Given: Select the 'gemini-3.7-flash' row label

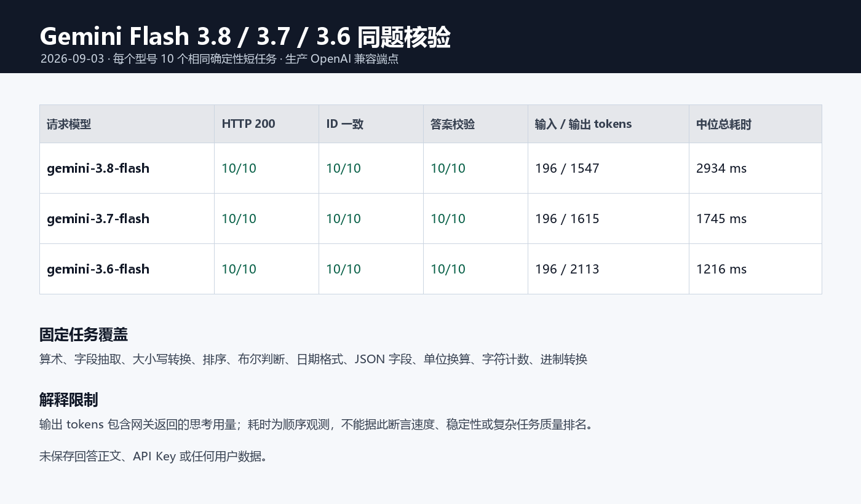Looking at the screenshot, I should [98, 219].
